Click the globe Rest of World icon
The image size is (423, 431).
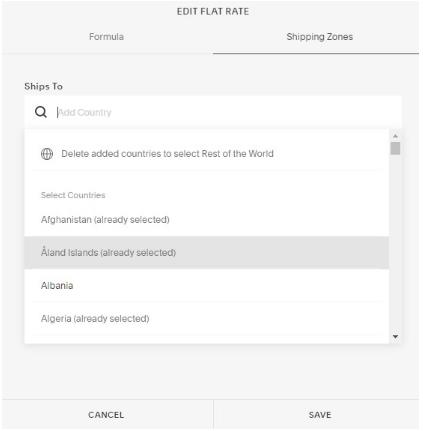47,154
